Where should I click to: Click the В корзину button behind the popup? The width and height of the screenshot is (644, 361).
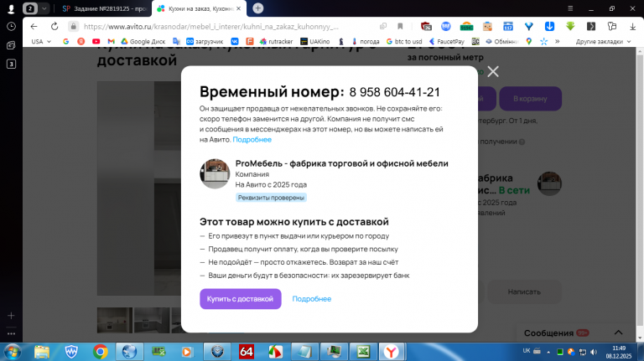point(530,99)
